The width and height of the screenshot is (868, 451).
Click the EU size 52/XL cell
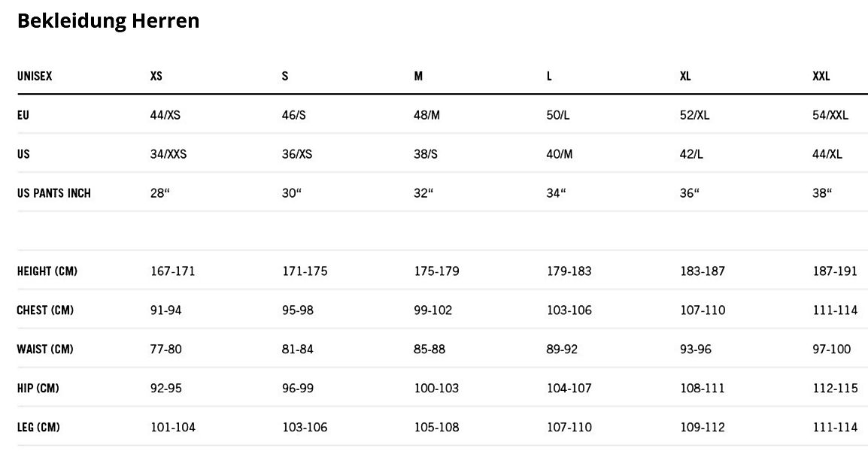tap(694, 116)
